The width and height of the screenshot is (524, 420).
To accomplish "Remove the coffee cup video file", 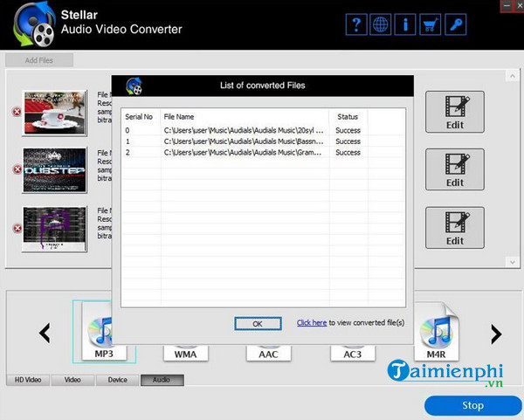I will [17, 112].
